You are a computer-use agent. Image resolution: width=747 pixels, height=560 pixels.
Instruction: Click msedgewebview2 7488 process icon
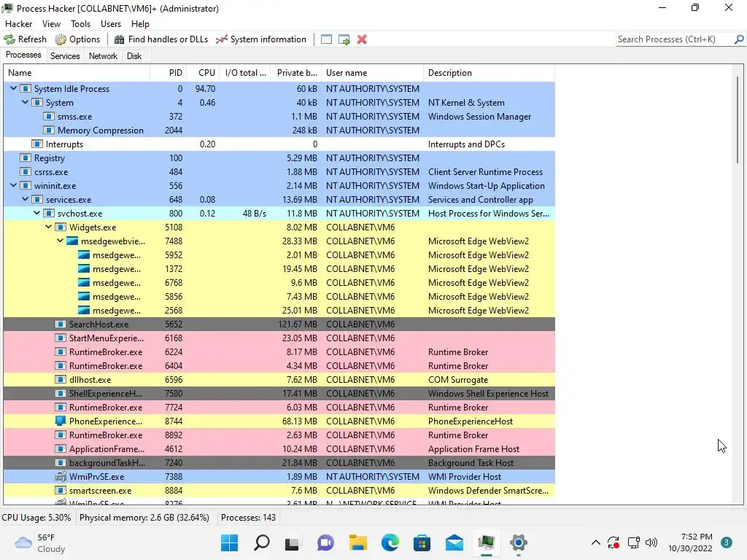point(72,241)
